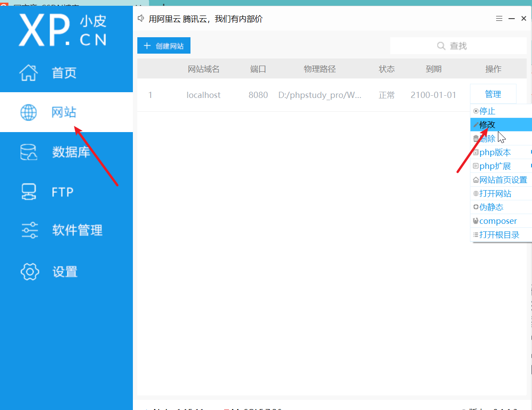Open the 数据库 section in sidebar
This screenshot has width=532, height=410.
(66, 152)
